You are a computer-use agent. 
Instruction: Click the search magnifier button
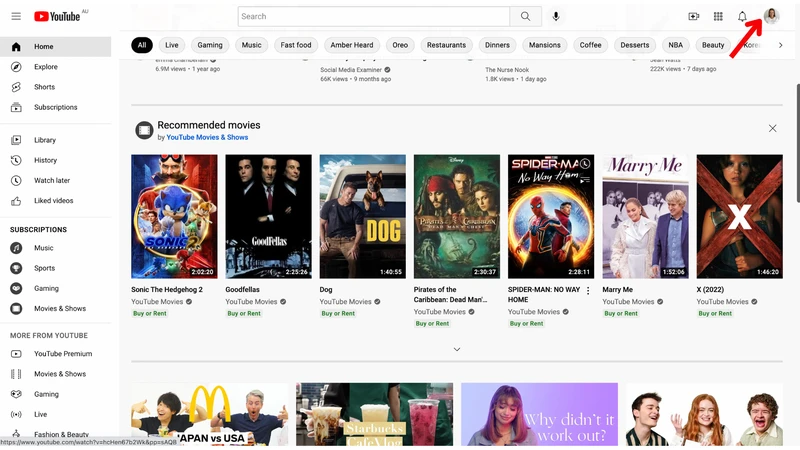[525, 16]
